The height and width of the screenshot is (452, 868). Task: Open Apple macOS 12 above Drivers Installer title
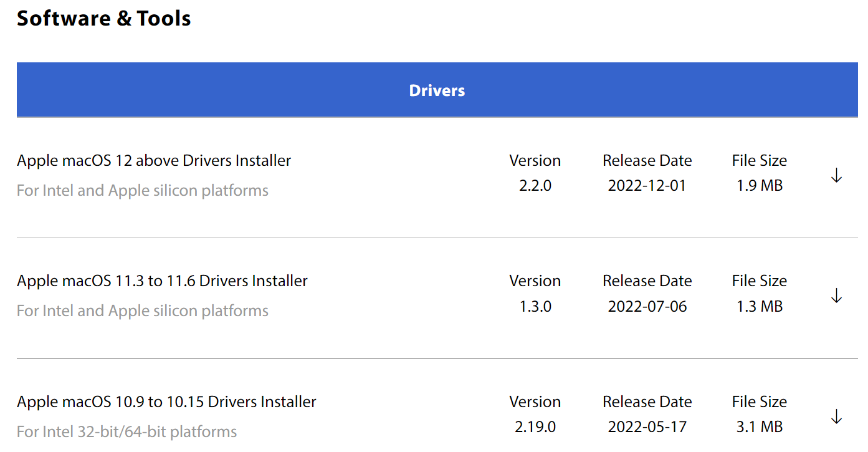(x=154, y=160)
